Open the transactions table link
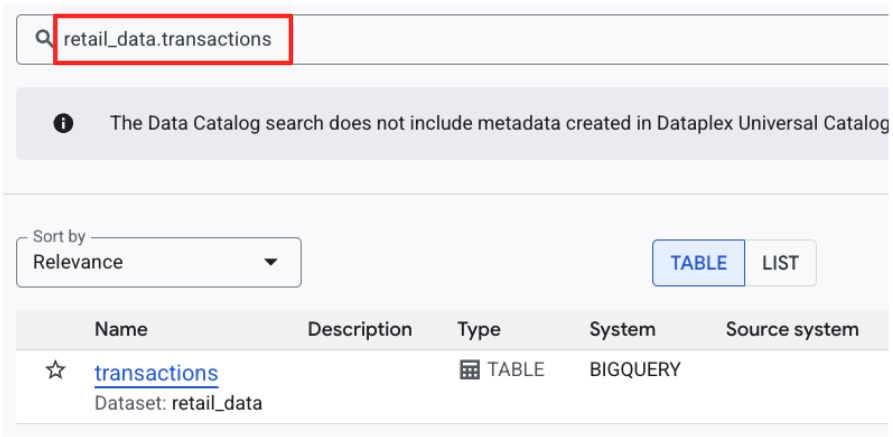 point(156,373)
